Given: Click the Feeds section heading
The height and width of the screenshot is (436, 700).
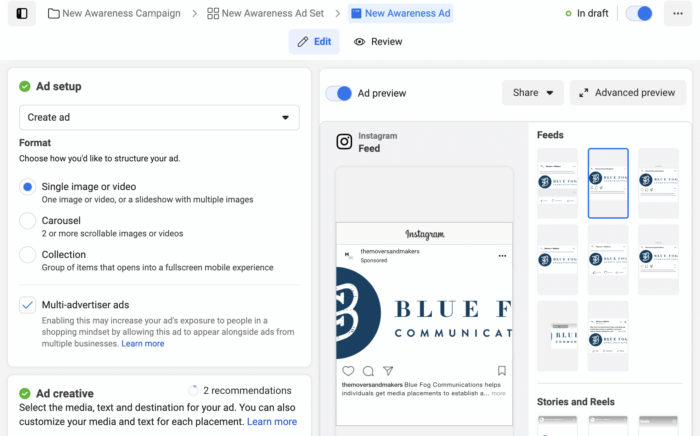Looking at the screenshot, I should tap(550, 135).
